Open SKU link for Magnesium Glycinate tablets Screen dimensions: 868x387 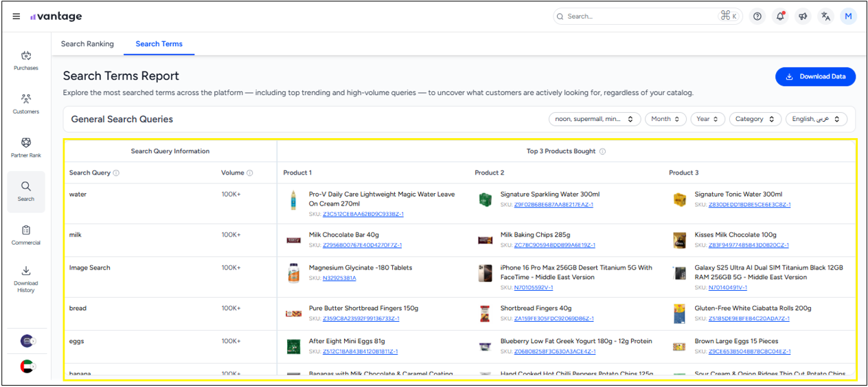(x=339, y=278)
